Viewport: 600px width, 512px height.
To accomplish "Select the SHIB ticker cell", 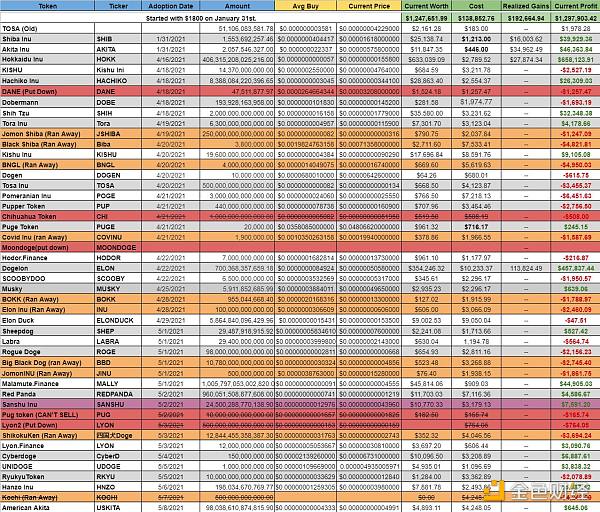I will coord(116,39).
